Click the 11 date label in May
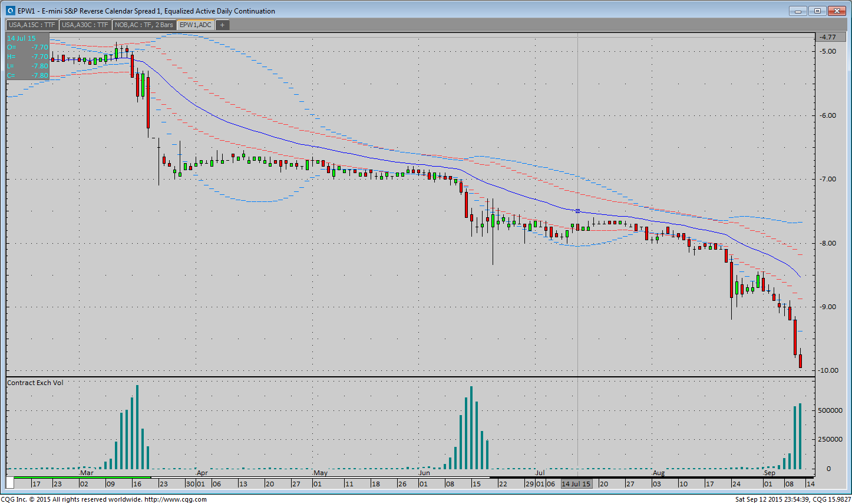 pos(349,484)
